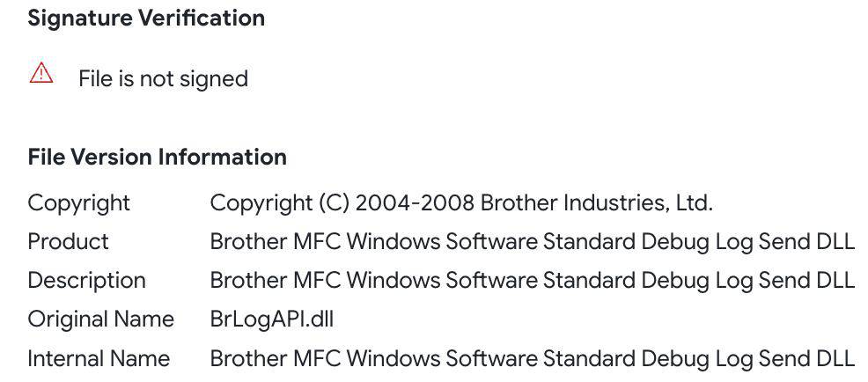Screen dimensions: 868x382
Task: Click the Internal Name field label
Action: (x=99, y=359)
